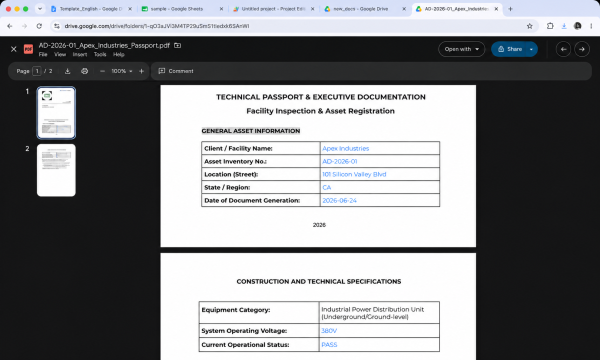This screenshot has height=360, width=600.
Task: Click 'CA' state value
Action: point(327,187)
